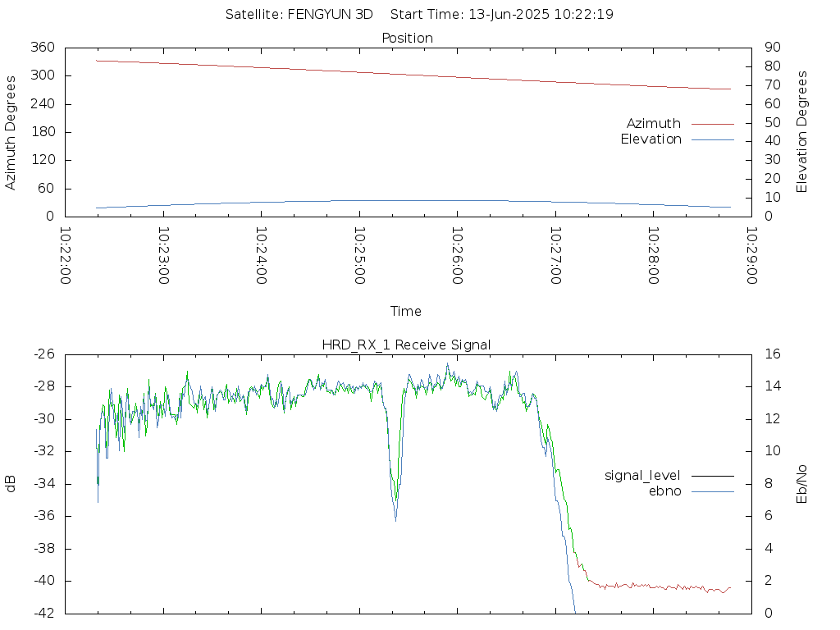Click the Elevation legend label
Screen dimensions: 840x630
pyautogui.click(x=651, y=139)
